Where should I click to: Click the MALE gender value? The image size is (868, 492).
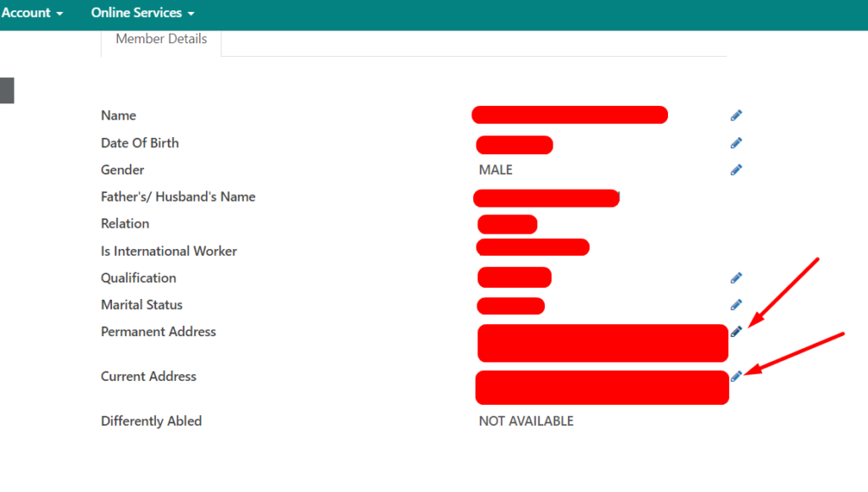[x=495, y=169]
